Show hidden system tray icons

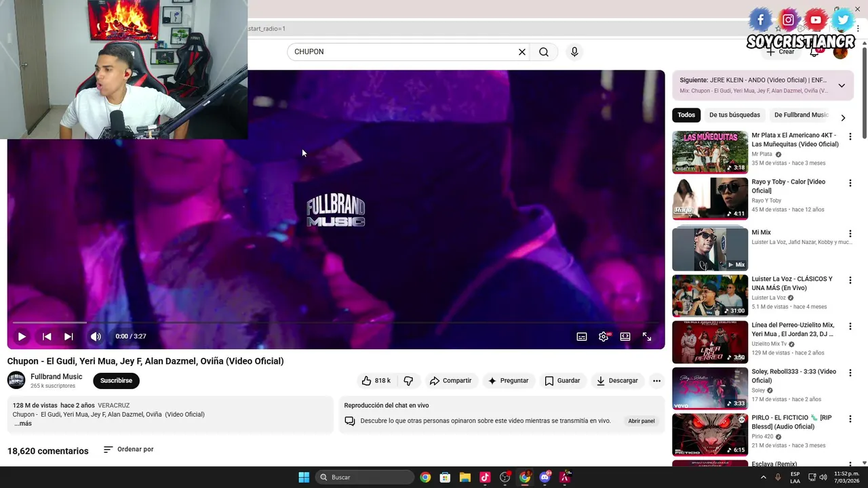pos(764,477)
